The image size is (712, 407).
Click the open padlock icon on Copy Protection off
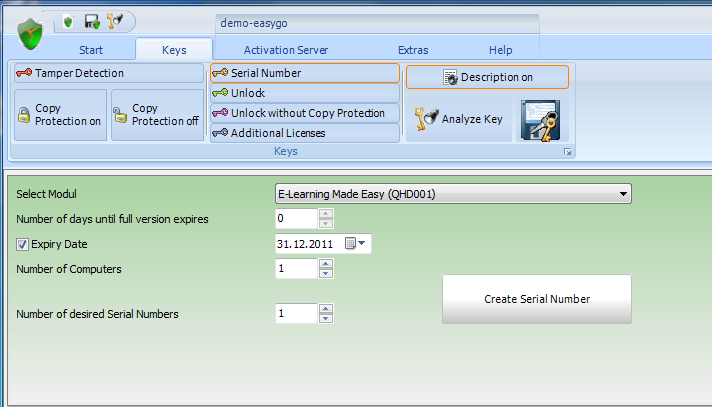[120, 115]
